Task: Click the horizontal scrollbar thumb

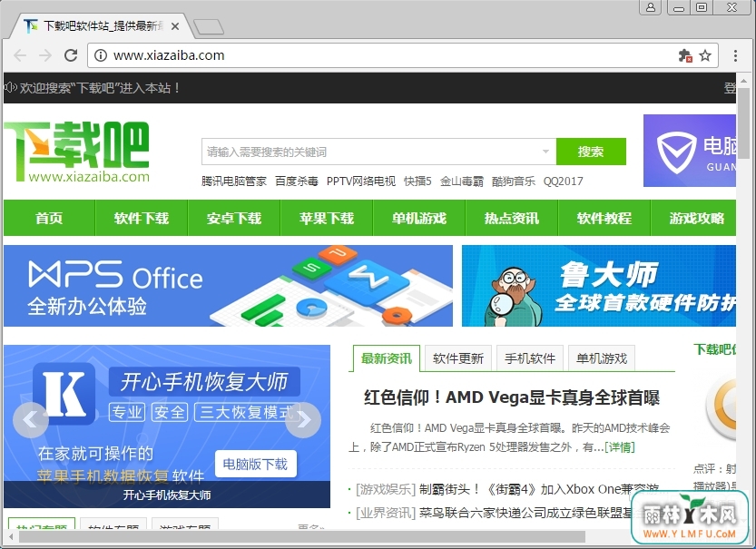Action: [302, 537]
